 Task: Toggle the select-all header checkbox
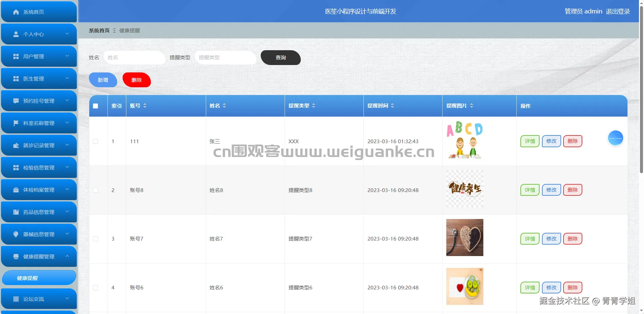coord(96,106)
